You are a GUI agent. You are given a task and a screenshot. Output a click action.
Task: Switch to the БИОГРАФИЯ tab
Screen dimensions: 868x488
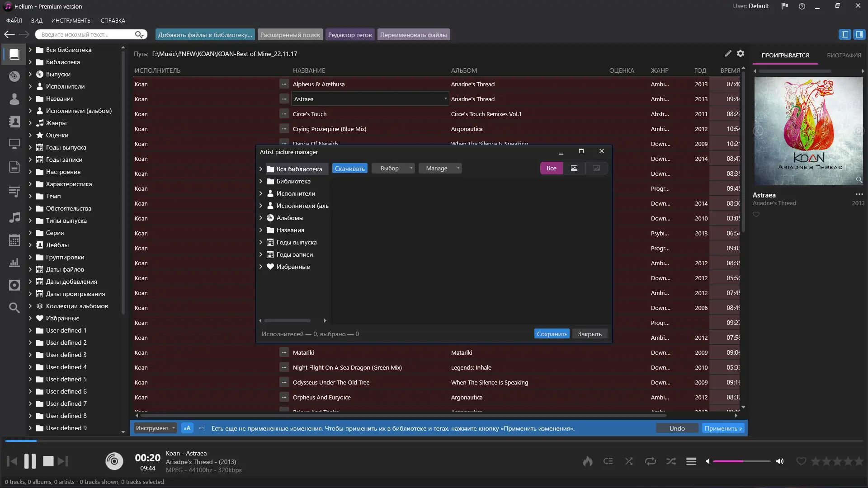(844, 55)
